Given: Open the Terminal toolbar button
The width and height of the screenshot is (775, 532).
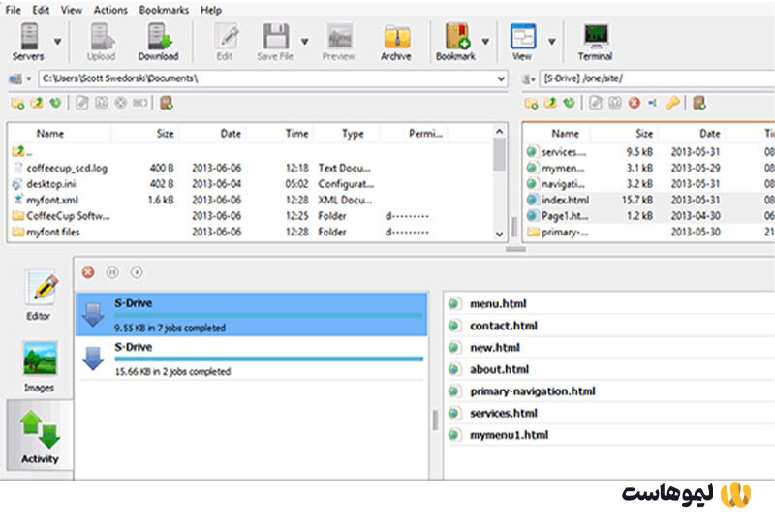Looking at the screenshot, I should (x=595, y=42).
